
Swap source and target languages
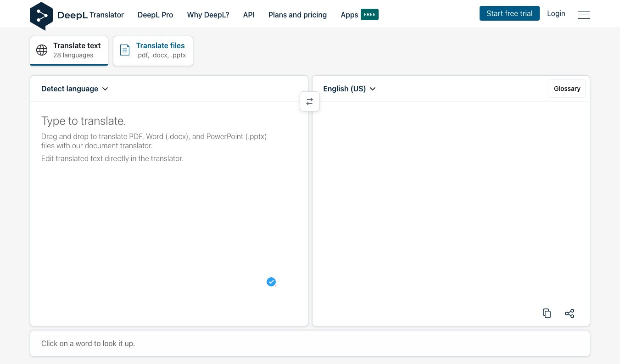[310, 101]
